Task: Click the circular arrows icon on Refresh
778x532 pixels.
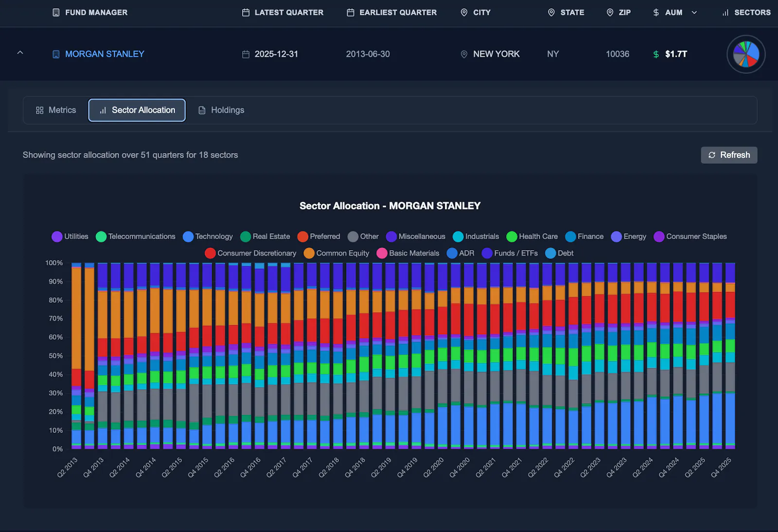Action: tap(712, 155)
